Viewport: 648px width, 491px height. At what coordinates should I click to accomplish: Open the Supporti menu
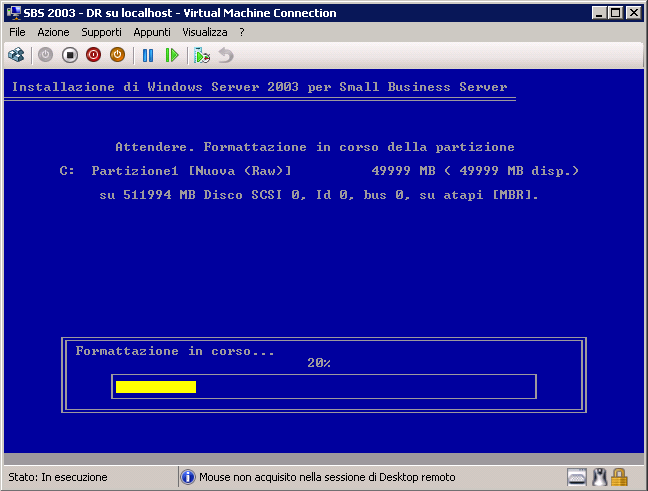pos(101,32)
